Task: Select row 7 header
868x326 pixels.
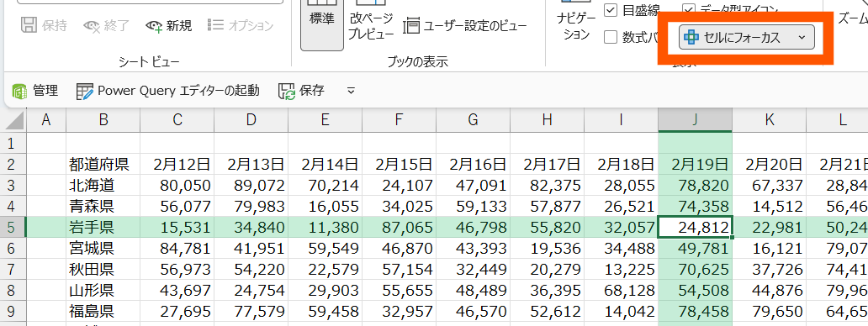Action: point(13,269)
